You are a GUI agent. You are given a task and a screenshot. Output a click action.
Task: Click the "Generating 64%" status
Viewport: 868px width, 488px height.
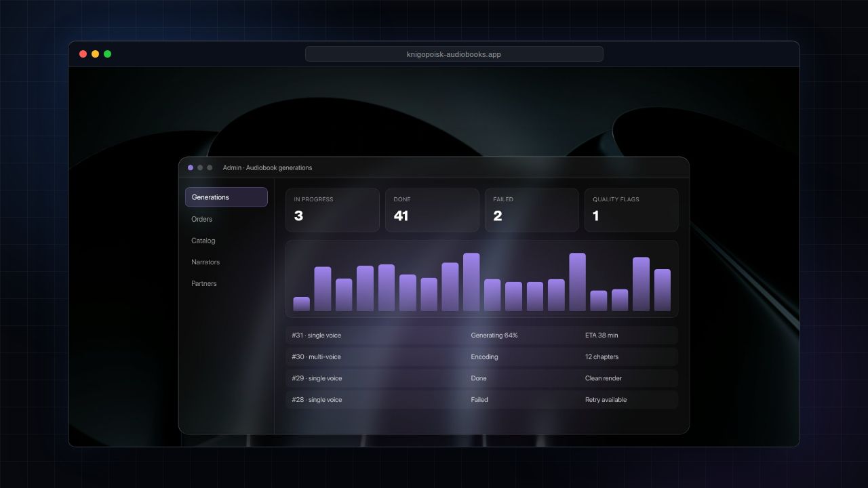(x=494, y=335)
